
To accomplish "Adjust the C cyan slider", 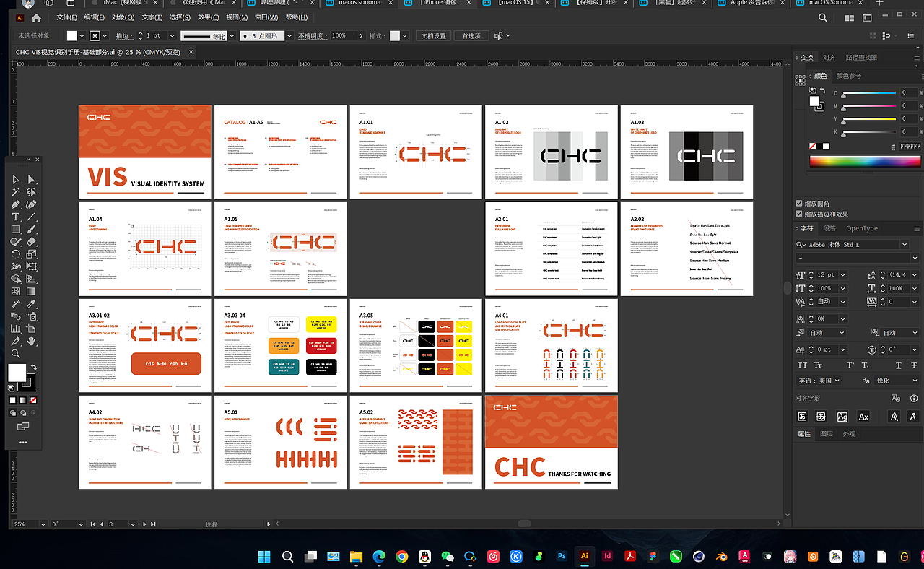I will point(870,93).
